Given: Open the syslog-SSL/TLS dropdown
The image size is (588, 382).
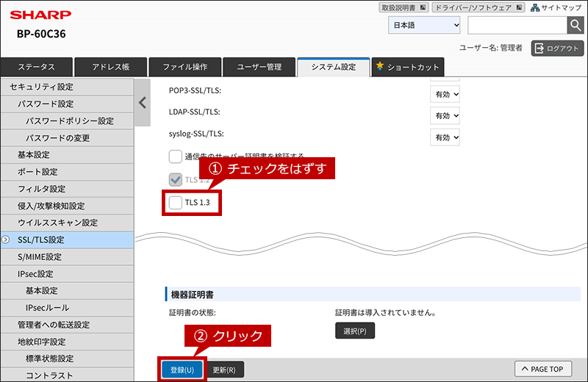Looking at the screenshot, I should pos(445,137).
